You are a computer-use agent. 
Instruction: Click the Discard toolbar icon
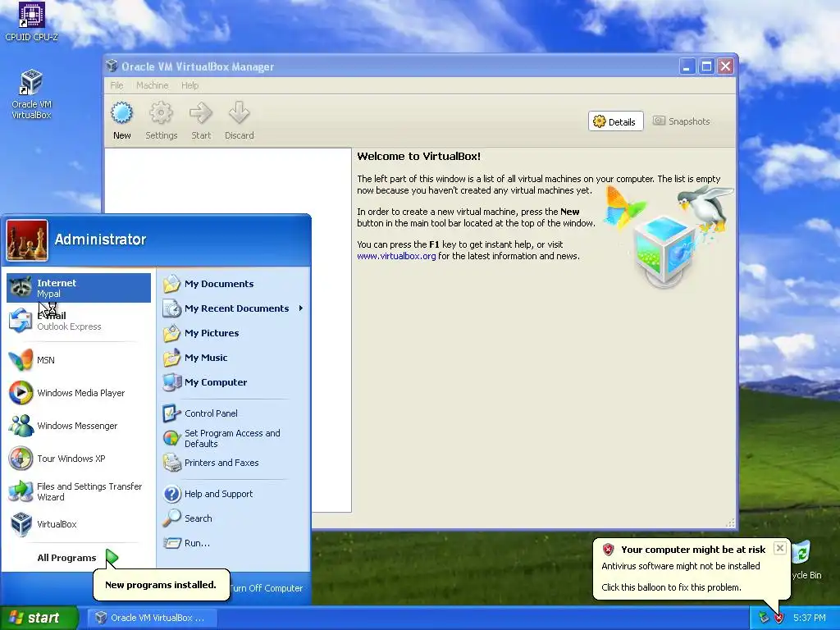(239, 121)
